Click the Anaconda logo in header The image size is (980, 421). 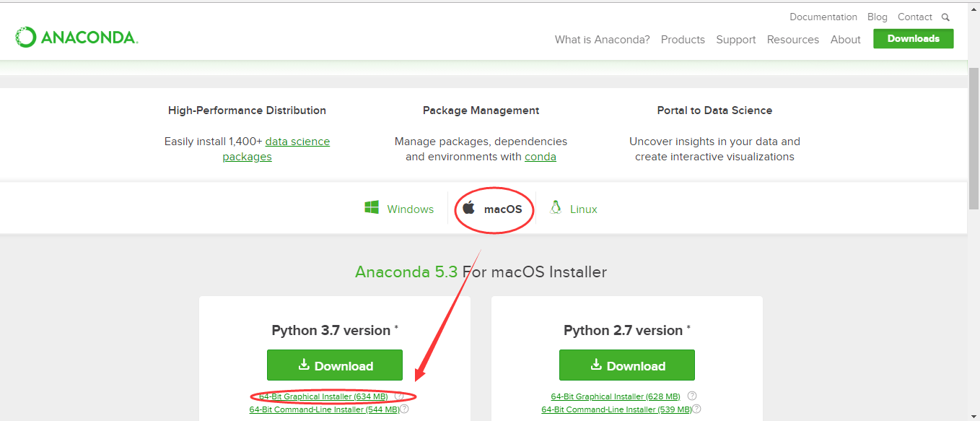76,38
